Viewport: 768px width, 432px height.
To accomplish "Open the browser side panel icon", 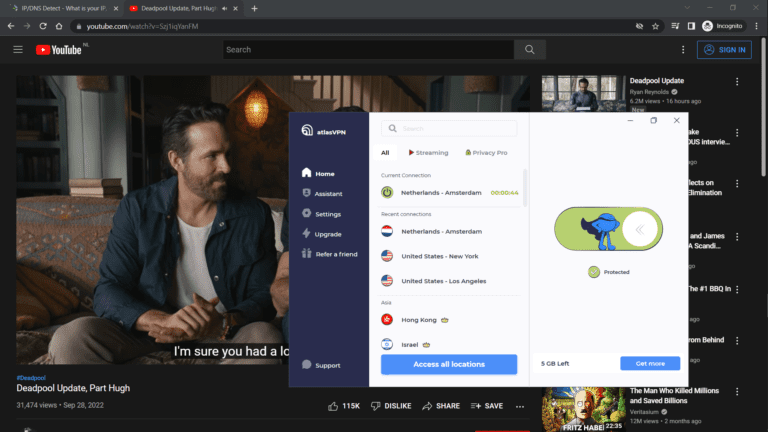I will point(691,26).
